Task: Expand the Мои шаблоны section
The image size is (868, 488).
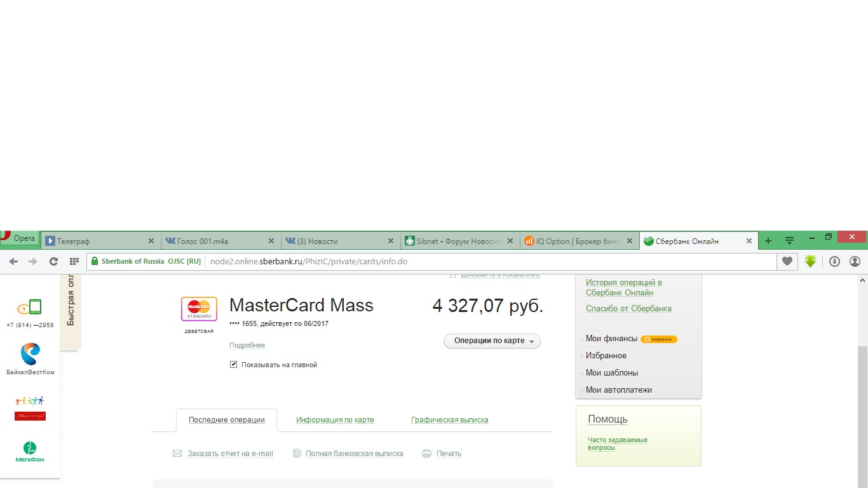Action: pos(611,373)
